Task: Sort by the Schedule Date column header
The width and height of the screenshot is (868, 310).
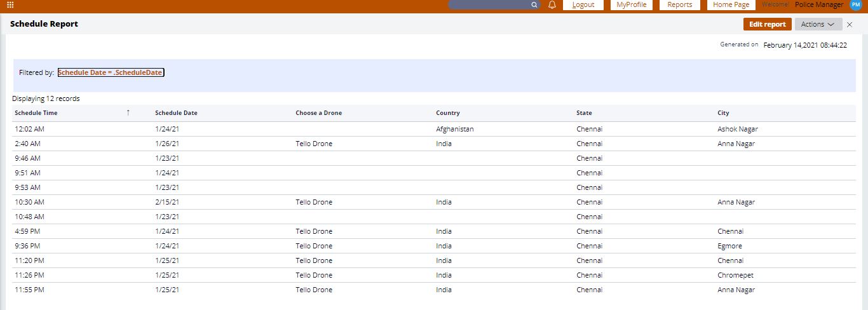Action: (x=176, y=113)
